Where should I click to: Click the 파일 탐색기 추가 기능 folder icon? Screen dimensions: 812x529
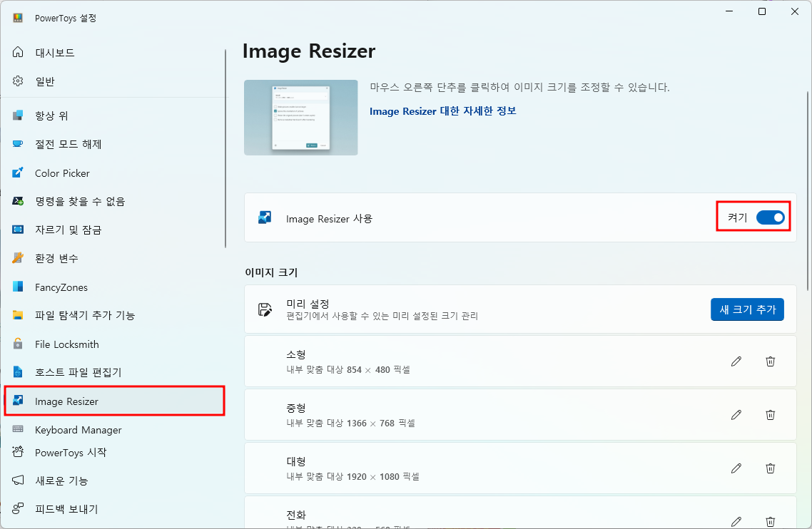click(18, 315)
